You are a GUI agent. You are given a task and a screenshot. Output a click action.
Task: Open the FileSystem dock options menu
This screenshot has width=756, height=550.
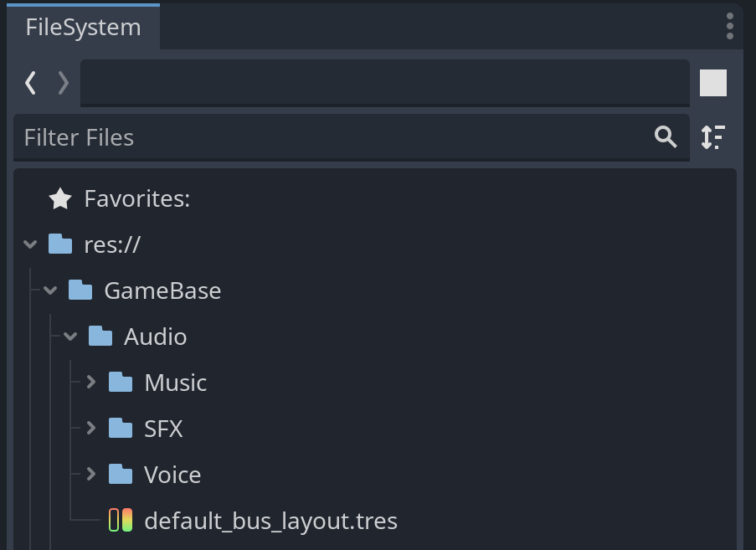coord(730,26)
